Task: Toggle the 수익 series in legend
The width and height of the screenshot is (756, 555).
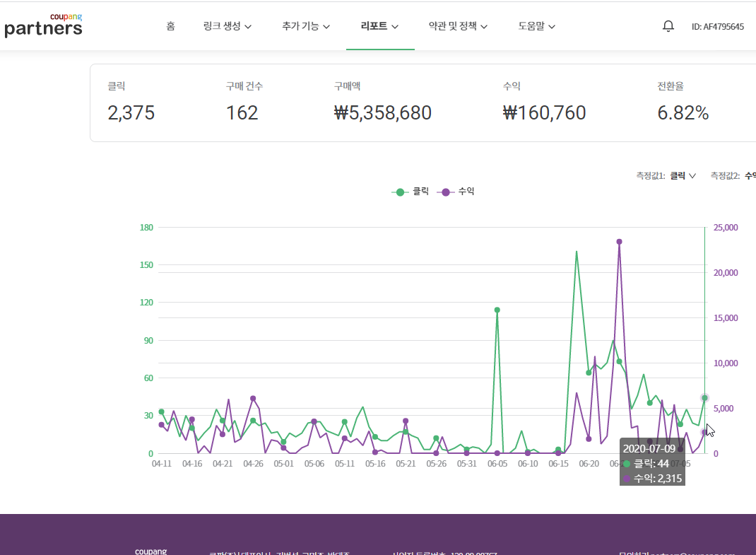Action: pyautogui.click(x=456, y=192)
